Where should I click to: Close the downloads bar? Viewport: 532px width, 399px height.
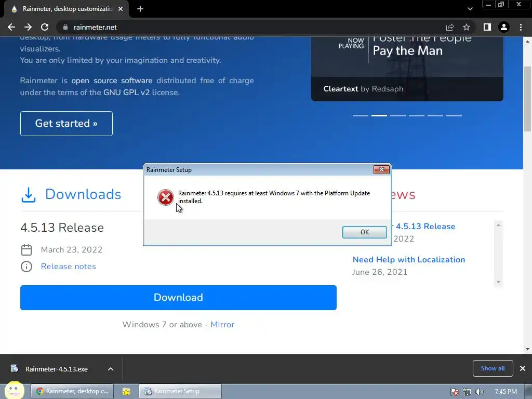(523, 368)
